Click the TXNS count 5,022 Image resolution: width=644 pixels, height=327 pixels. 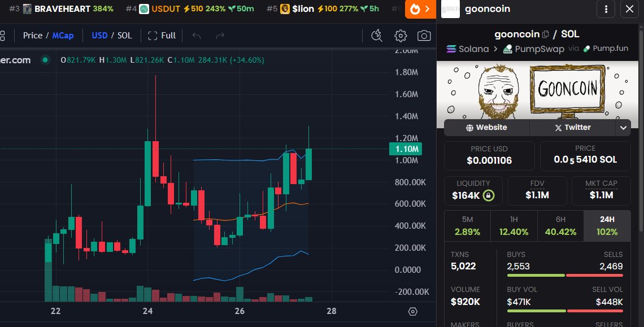(x=463, y=266)
